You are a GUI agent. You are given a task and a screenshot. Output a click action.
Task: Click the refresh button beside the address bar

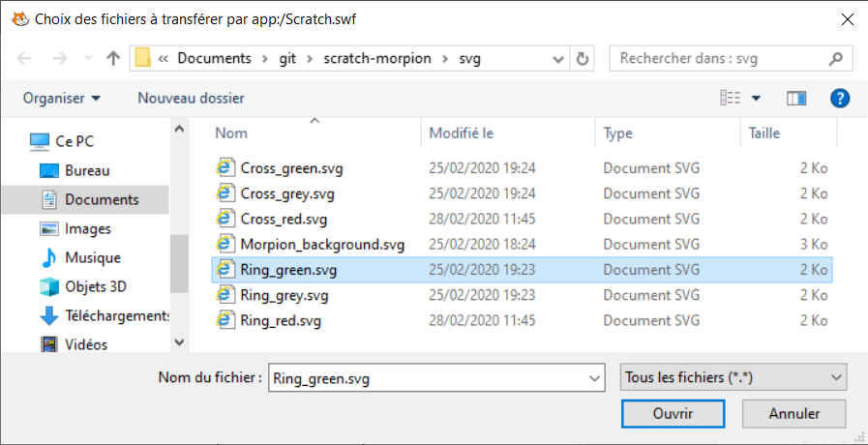(583, 59)
